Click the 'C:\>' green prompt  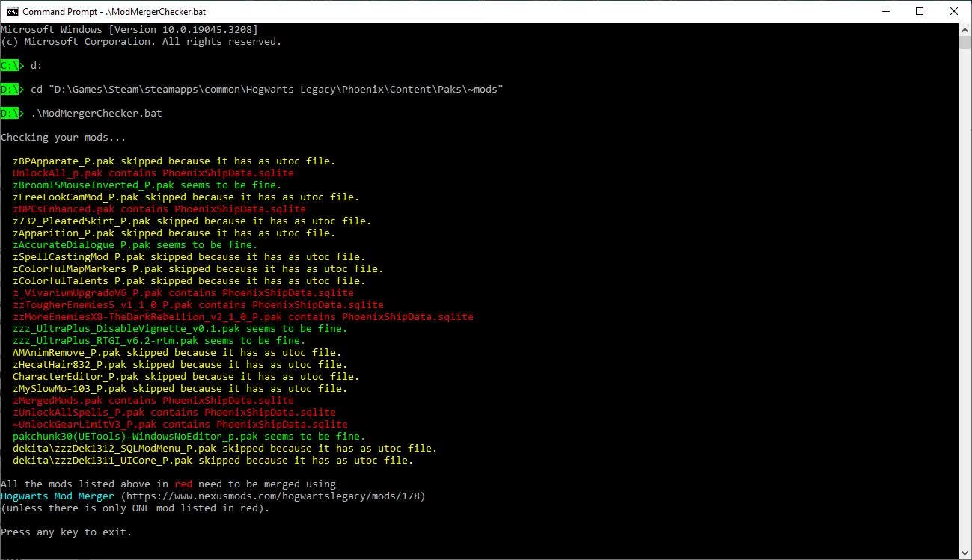pyautogui.click(x=13, y=66)
